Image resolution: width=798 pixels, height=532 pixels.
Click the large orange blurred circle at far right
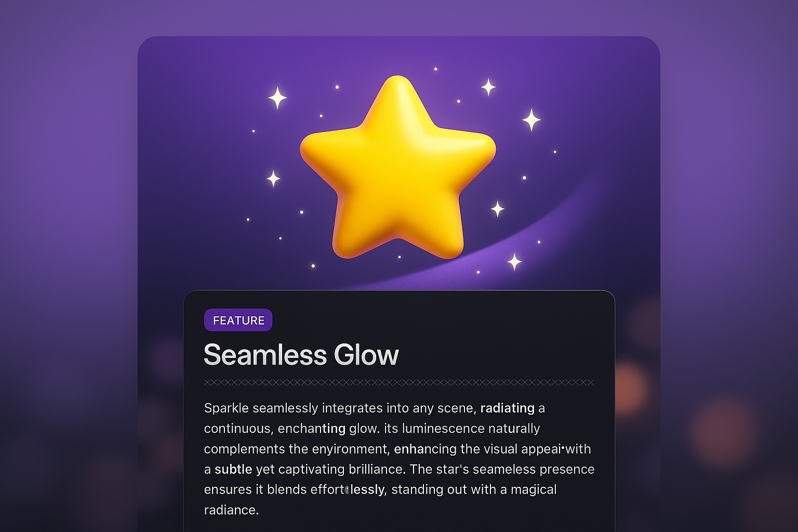(723, 431)
